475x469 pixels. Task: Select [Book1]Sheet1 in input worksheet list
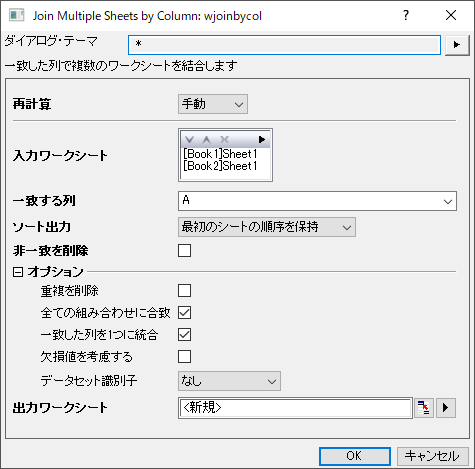[220, 154]
